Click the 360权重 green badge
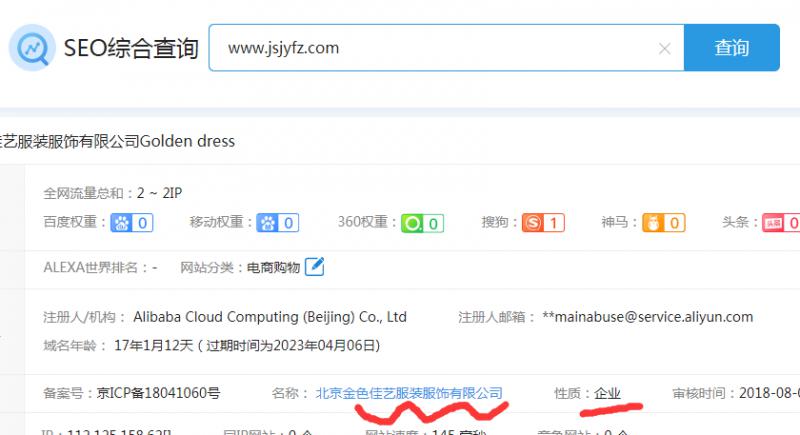This screenshot has height=435, width=800. point(422,223)
